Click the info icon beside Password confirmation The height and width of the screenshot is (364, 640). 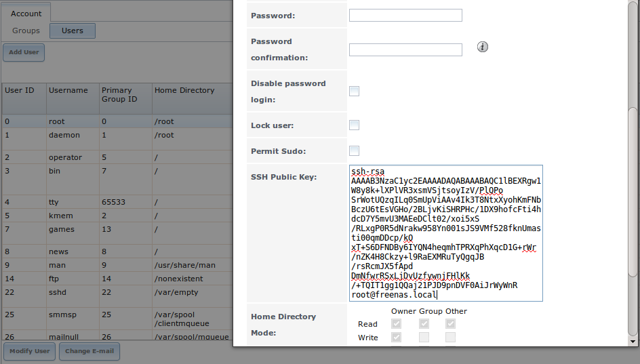483,47
